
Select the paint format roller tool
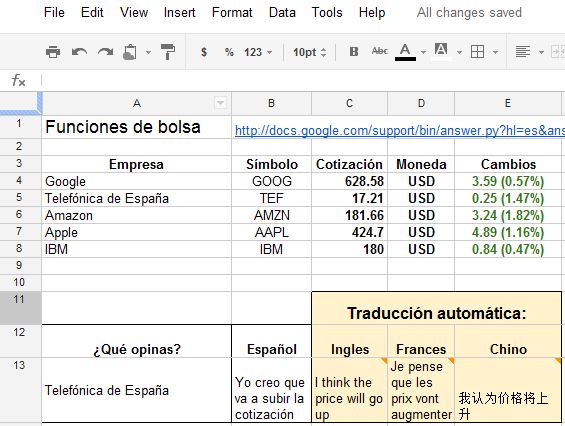pyautogui.click(x=168, y=52)
